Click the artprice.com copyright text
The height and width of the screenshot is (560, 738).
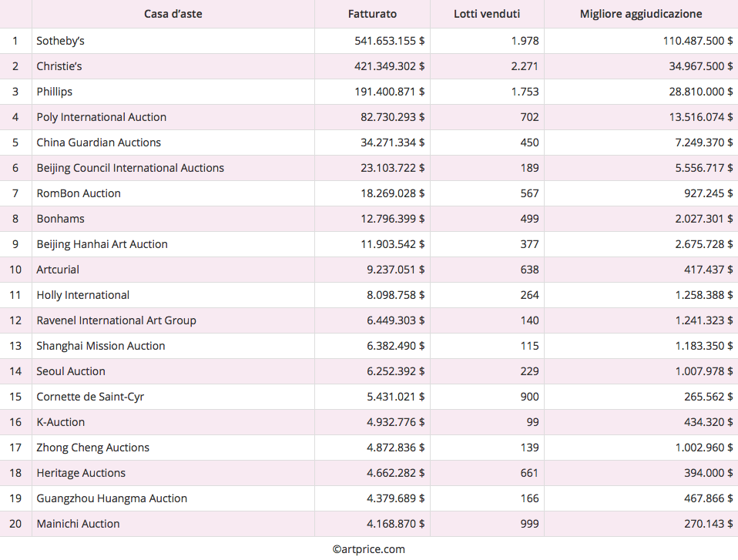[x=368, y=549]
